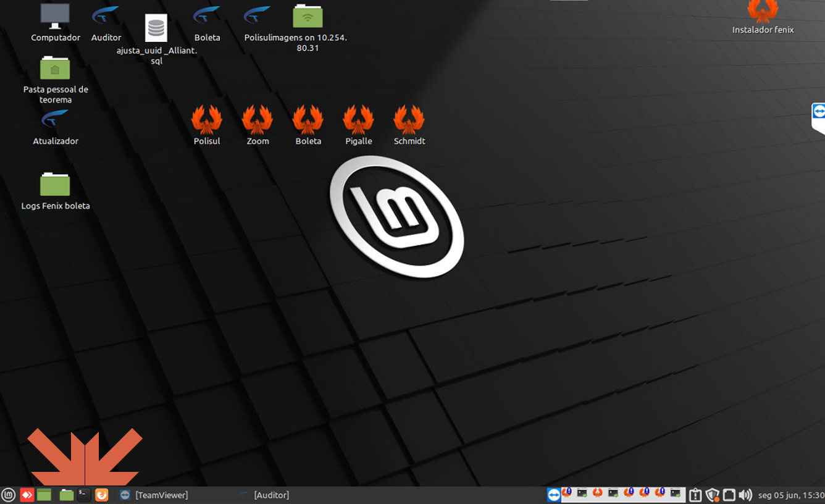Select the orange phoenix Boleta shortcut beside Pigalle

point(308,125)
